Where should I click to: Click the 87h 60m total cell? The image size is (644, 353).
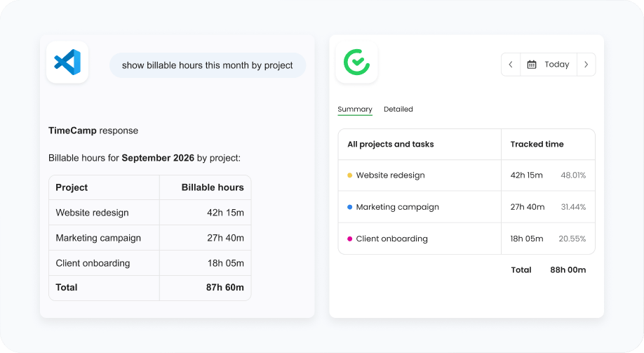pyautogui.click(x=225, y=288)
